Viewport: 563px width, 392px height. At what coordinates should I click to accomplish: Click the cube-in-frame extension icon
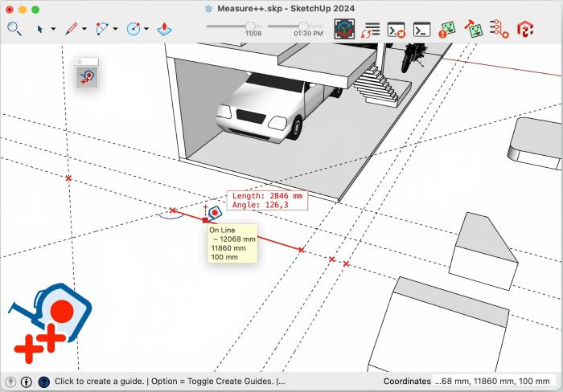pos(344,29)
